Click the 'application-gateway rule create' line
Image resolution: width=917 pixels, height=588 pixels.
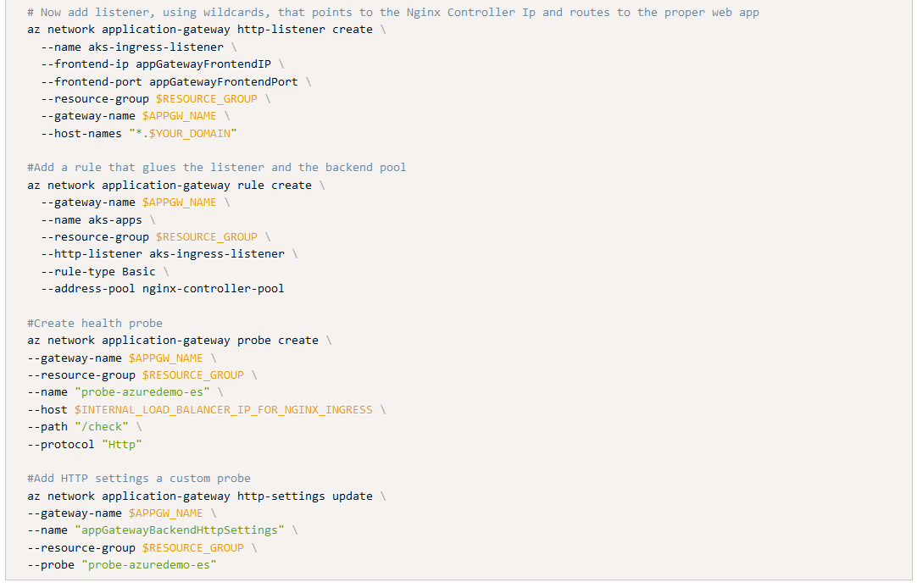point(176,185)
